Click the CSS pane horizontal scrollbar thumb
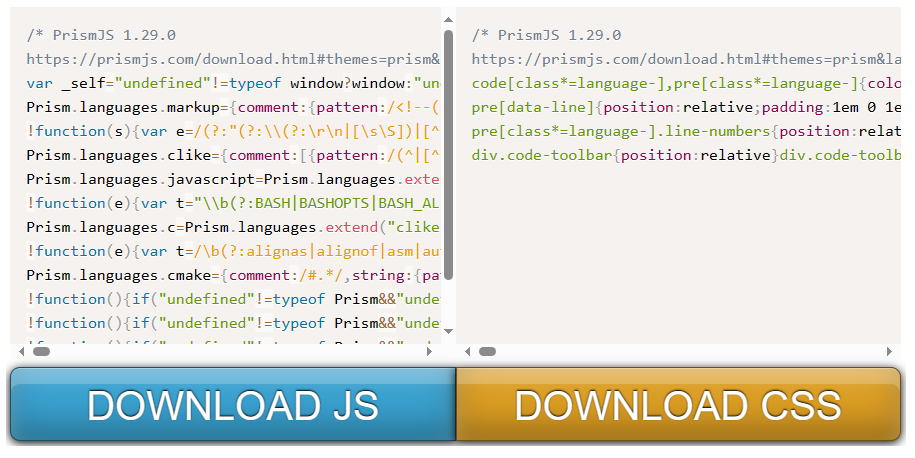The image size is (915, 458). [x=487, y=352]
